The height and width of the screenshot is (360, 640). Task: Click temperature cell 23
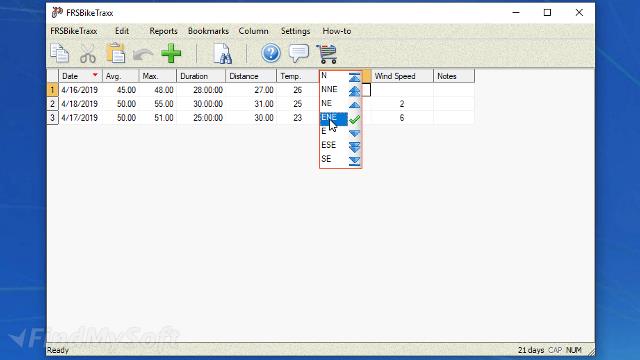click(x=297, y=118)
